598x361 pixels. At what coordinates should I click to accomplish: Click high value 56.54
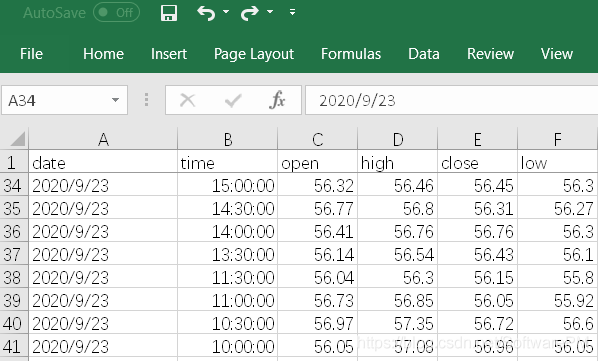(397, 254)
